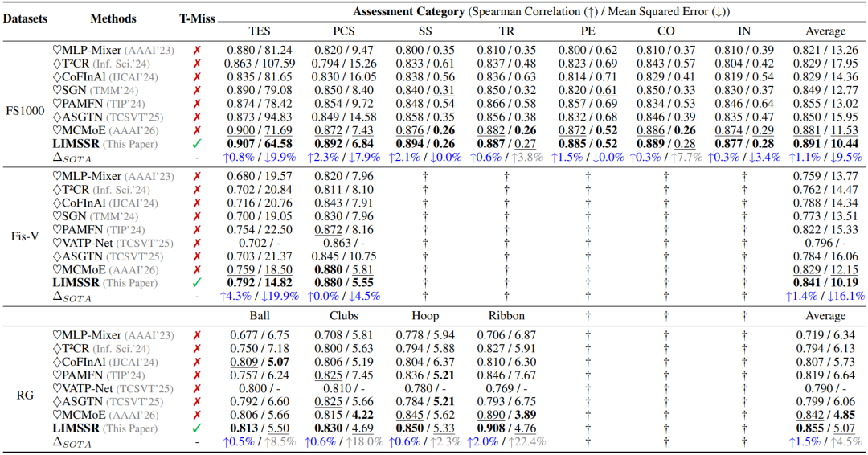Select the "Methods" column header
The image size is (868, 455).
113,18
